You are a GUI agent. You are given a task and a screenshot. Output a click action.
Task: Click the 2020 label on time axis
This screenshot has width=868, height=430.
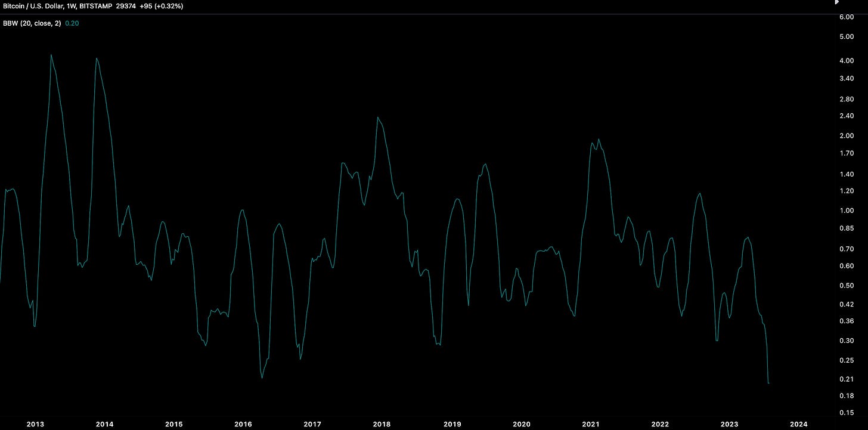tap(521, 424)
